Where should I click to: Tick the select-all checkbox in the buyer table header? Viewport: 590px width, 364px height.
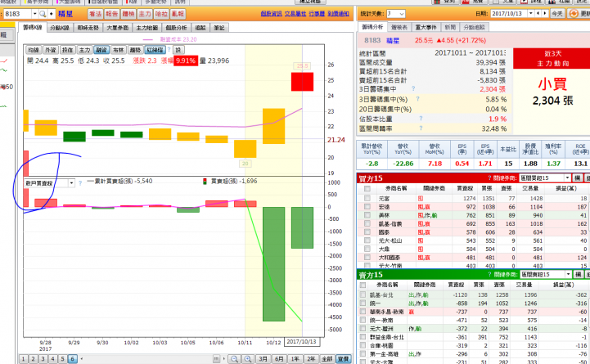(x=367, y=188)
